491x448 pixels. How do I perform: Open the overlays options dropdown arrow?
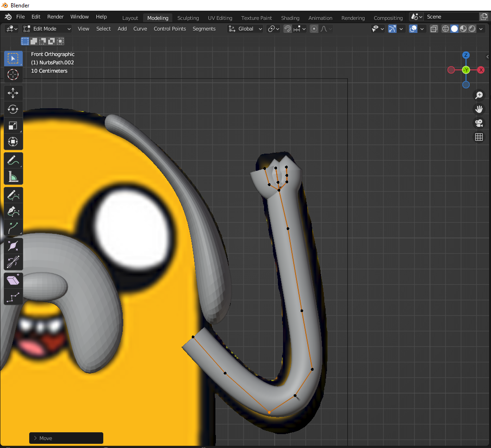tap(422, 29)
